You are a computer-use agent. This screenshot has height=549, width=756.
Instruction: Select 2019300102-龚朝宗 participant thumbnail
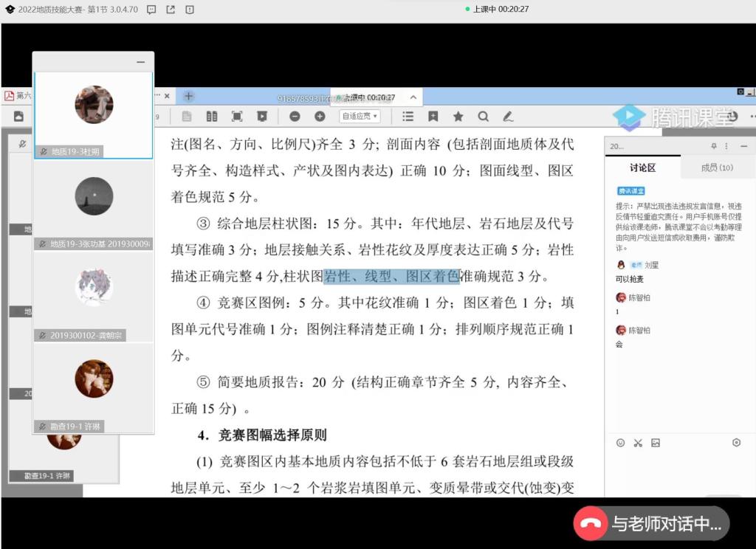(x=94, y=295)
